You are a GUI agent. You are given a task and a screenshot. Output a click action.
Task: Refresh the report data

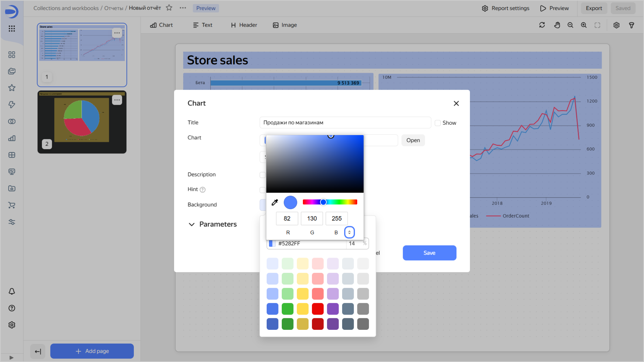tap(542, 25)
